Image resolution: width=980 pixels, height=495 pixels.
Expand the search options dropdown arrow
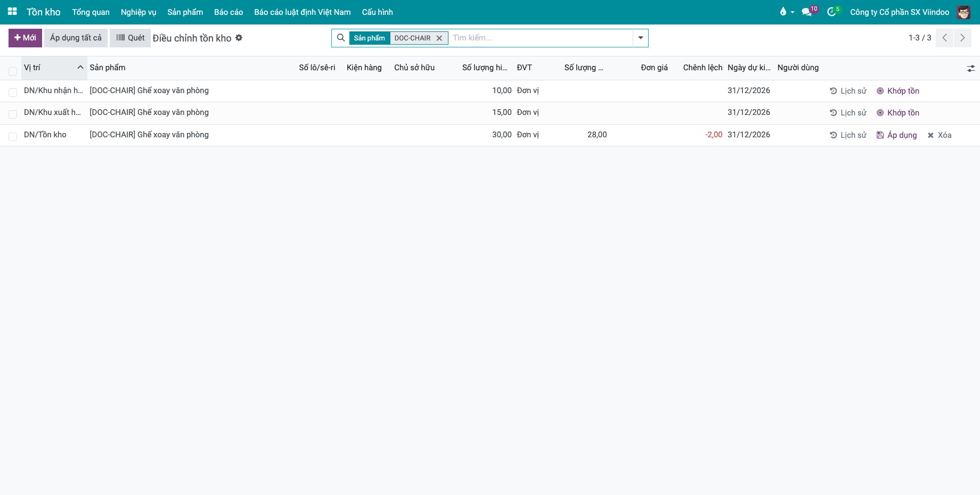[641, 38]
